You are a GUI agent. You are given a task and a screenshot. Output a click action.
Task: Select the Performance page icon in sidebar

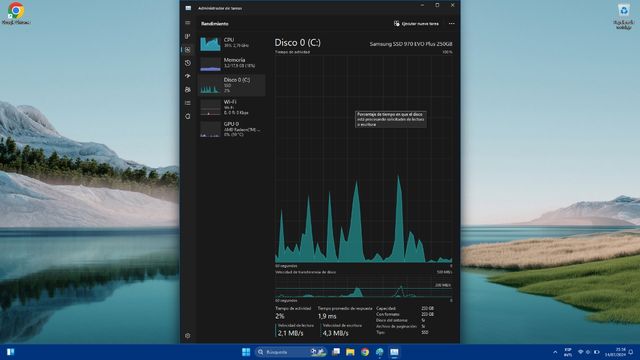(x=188, y=49)
